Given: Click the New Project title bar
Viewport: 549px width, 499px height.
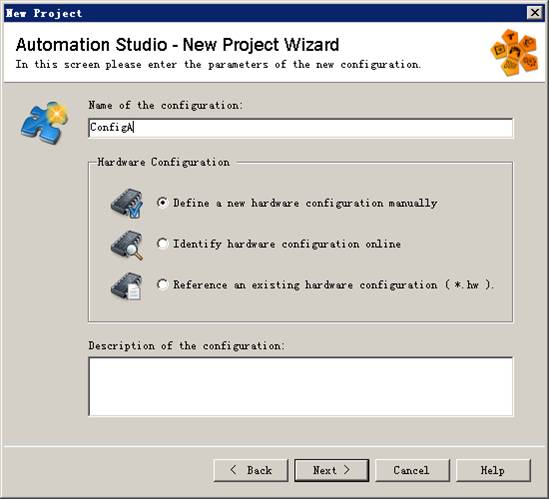Looking at the screenshot, I should (x=266, y=13).
